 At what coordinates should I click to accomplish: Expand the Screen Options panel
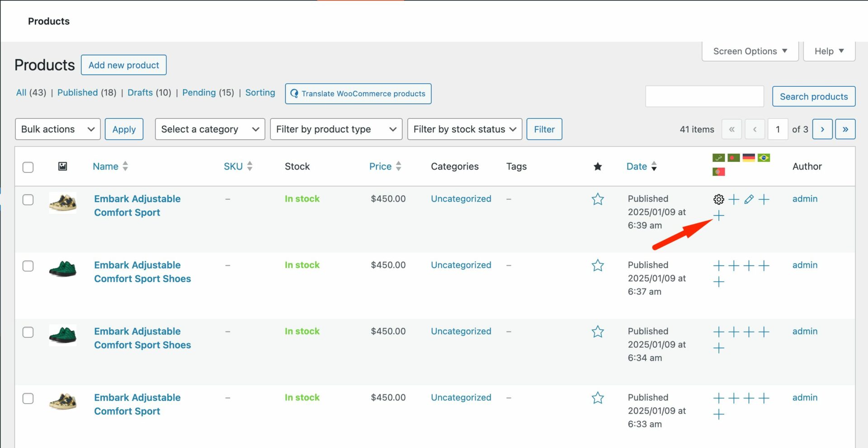(x=750, y=51)
